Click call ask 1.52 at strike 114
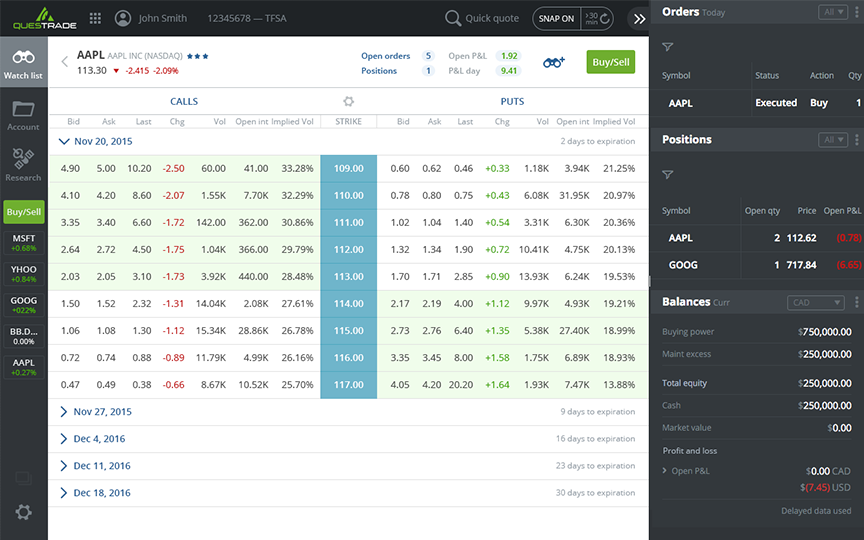This screenshot has width=864, height=540. 106,304
